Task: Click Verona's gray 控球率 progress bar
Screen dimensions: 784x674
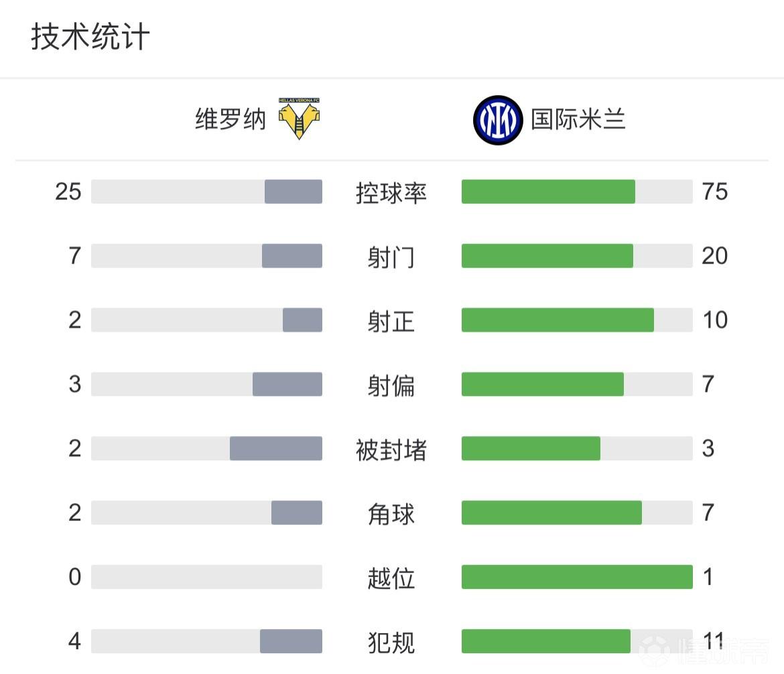Action: [293, 192]
